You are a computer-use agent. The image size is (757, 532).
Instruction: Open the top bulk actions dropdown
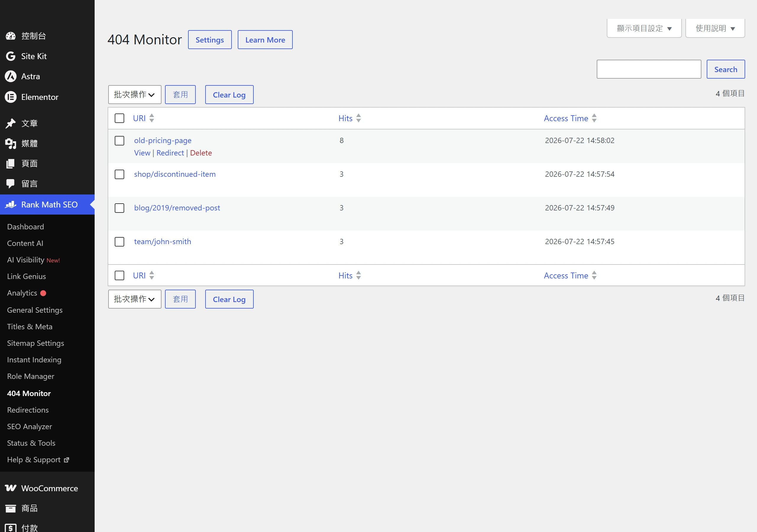[x=135, y=95]
